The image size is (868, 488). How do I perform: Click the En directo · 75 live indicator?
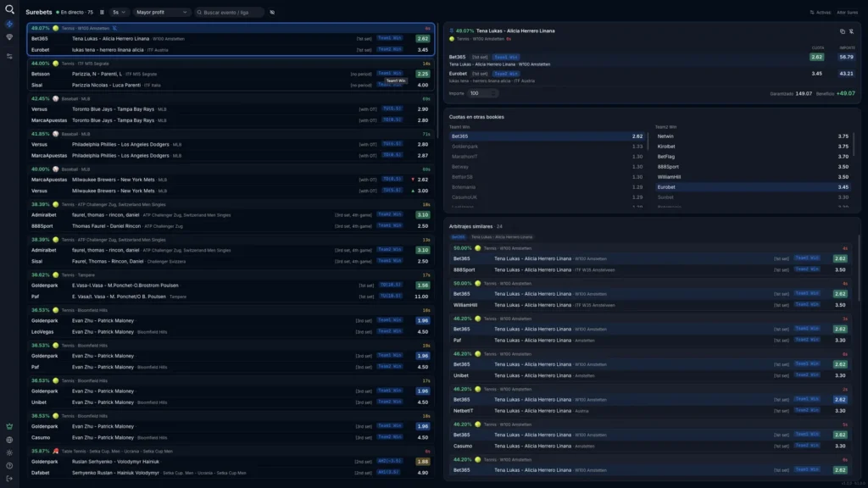click(75, 12)
